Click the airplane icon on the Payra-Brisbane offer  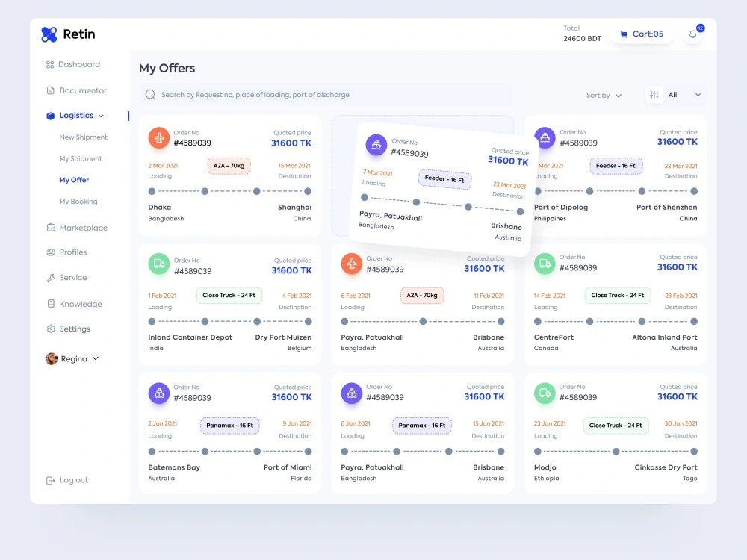pyautogui.click(x=350, y=264)
